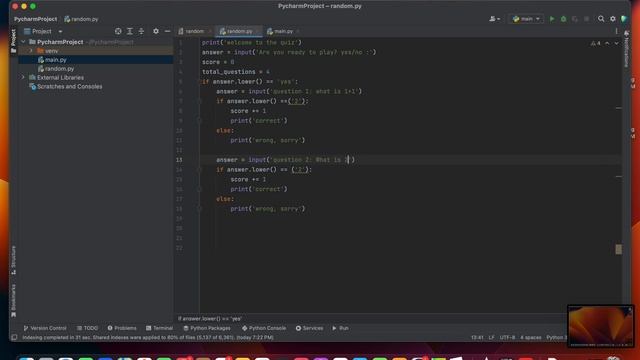
Task: Open IDE settings gear in toolbar
Action: 613,19
